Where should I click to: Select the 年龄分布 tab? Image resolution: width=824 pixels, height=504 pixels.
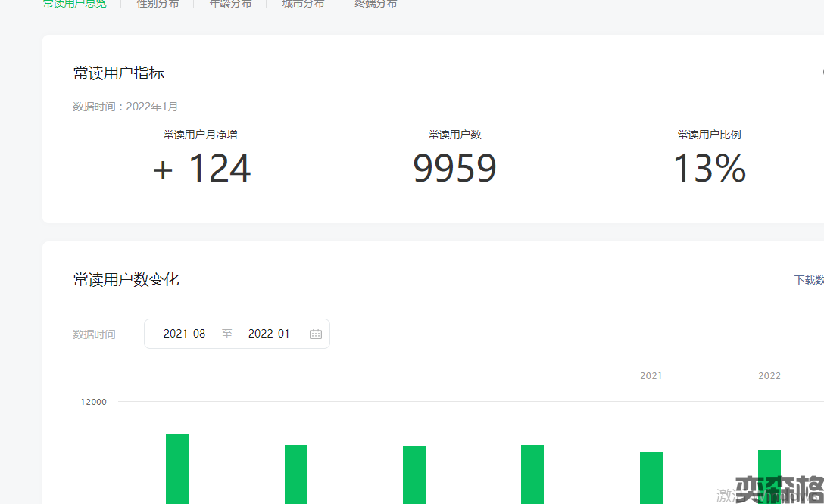pos(230,4)
